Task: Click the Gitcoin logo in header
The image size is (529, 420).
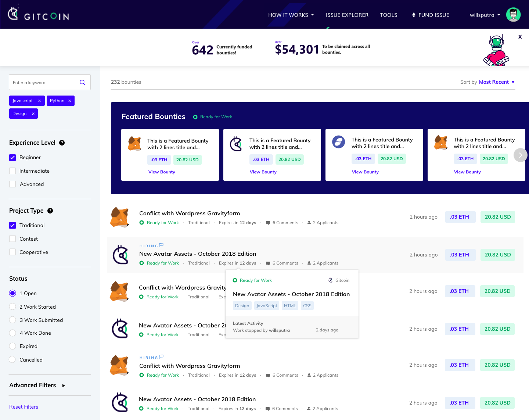Action: (39, 14)
